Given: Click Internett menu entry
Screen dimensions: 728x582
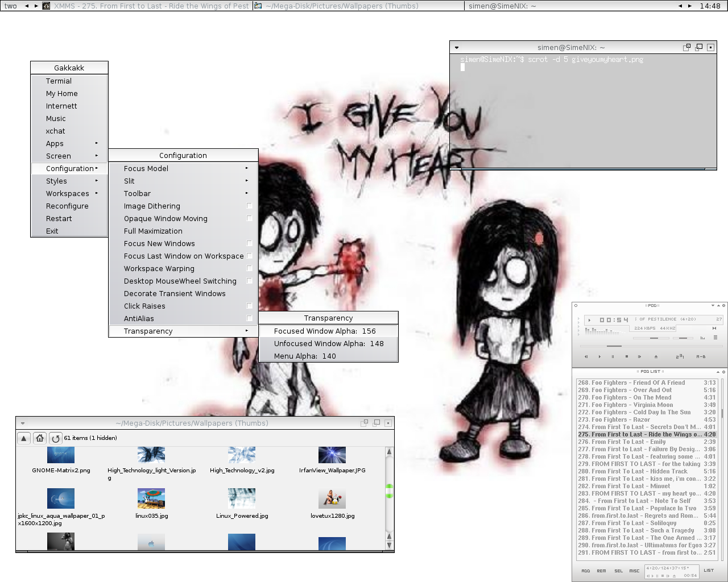Looking at the screenshot, I should 69,106.
